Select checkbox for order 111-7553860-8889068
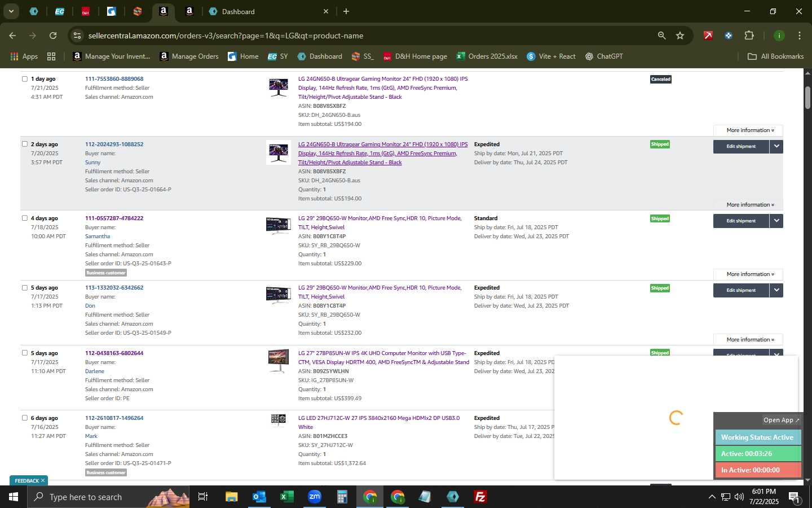This screenshot has width=812, height=508. click(24, 79)
